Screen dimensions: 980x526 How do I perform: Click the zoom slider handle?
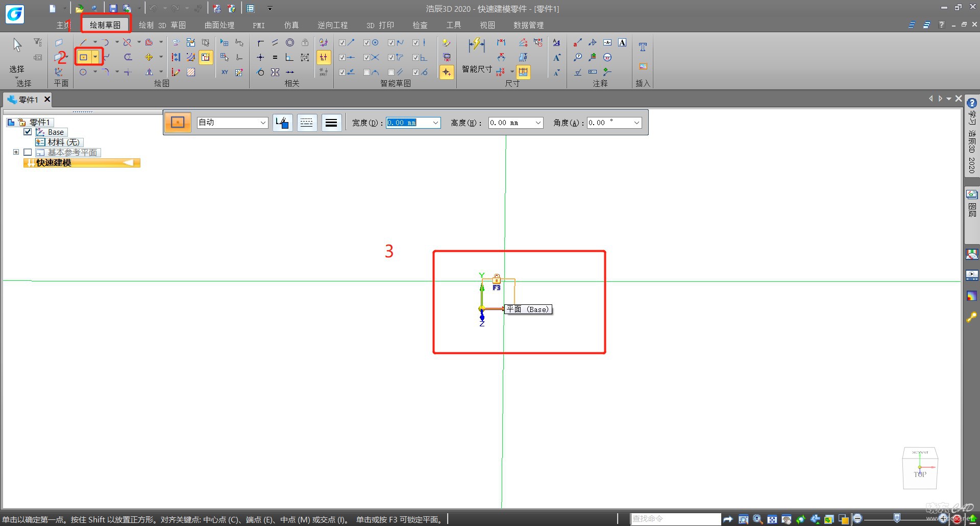click(x=897, y=518)
